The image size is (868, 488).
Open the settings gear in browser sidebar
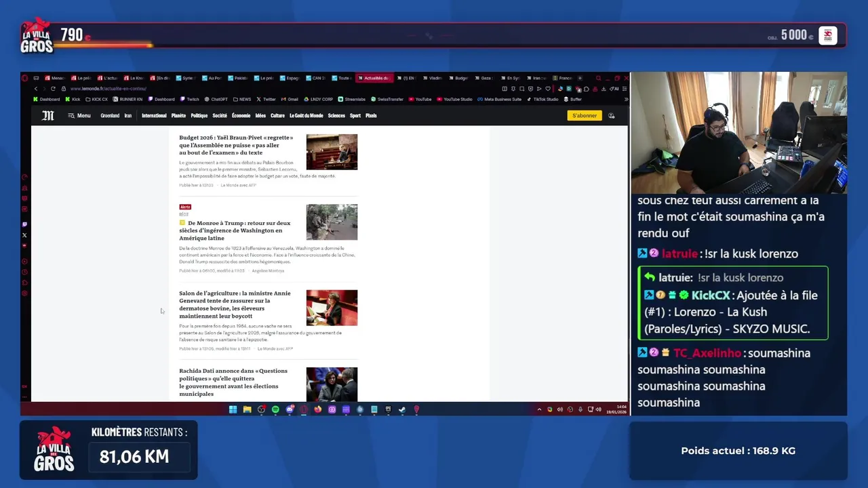click(25, 293)
